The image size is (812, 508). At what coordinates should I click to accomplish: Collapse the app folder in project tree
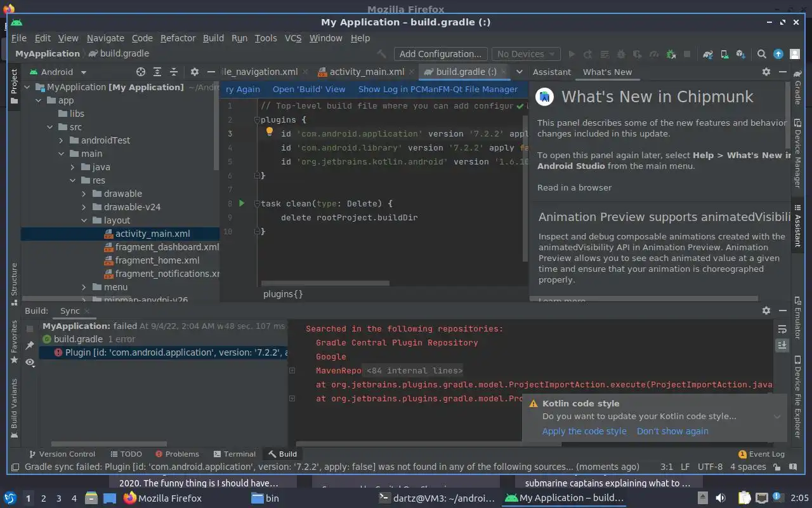point(39,100)
